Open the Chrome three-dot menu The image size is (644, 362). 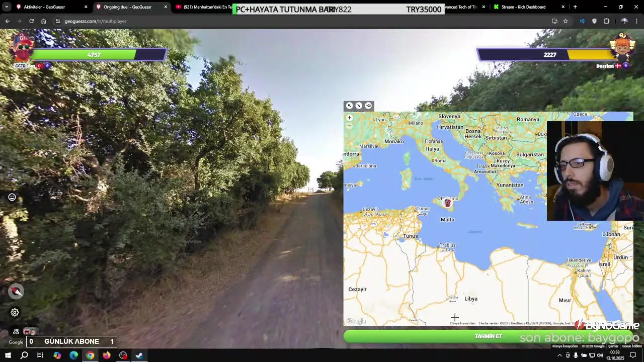pyautogui.click(x=637, y=21)
